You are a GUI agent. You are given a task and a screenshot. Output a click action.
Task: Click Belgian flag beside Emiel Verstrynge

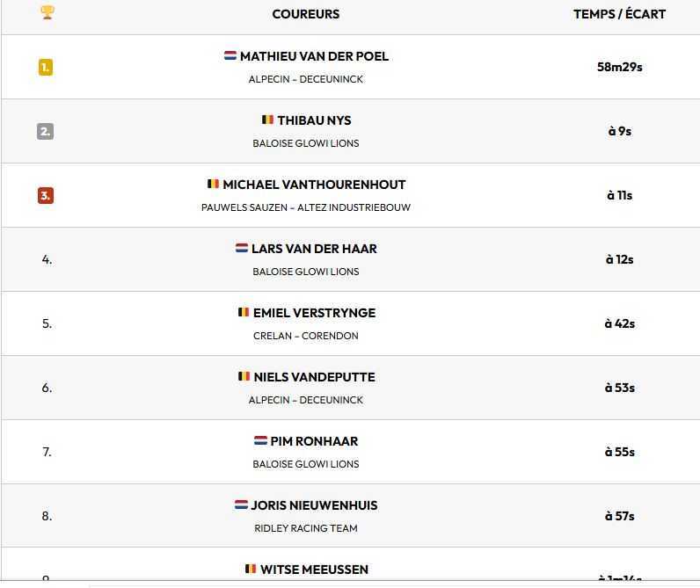click(x=244, y=312)
